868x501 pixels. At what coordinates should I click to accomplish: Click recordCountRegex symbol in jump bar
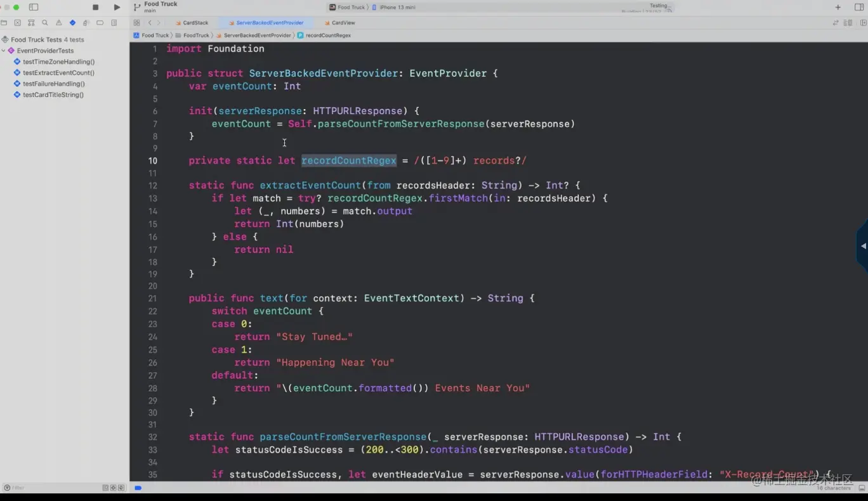click(324, 36)
